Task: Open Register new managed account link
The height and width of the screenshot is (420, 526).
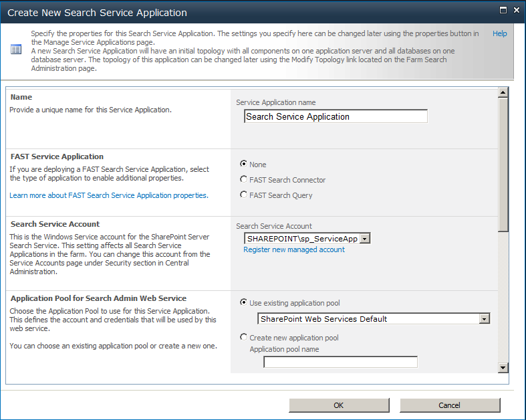Action: click(294, 249)
